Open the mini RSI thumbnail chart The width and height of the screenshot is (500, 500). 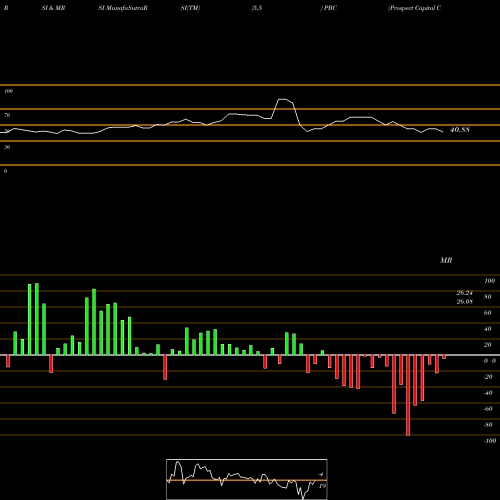tap(247, 479)
